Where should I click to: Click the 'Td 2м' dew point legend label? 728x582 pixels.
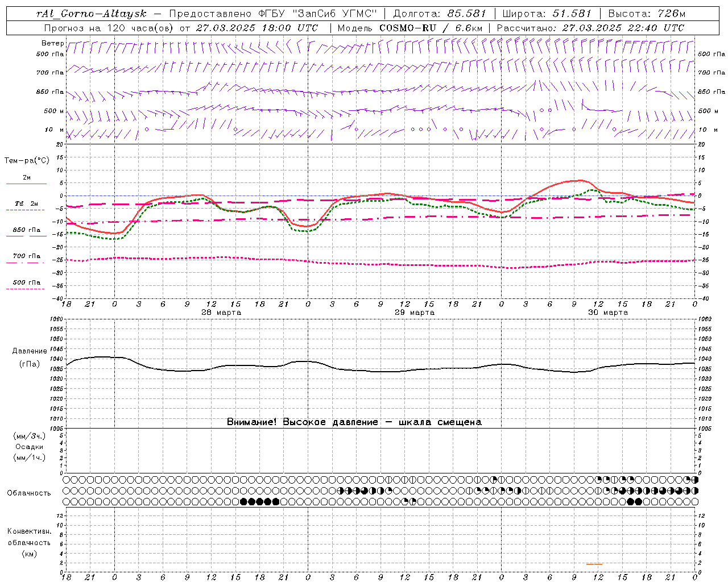click(x=26, y=203)
